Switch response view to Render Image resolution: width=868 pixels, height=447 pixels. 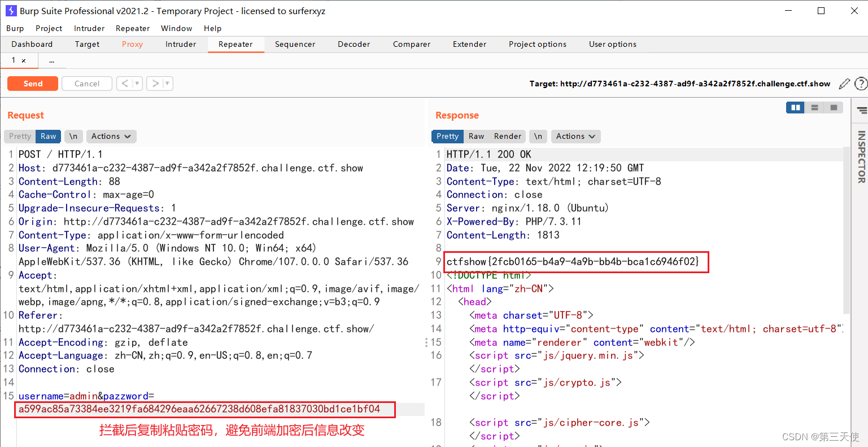507,136
